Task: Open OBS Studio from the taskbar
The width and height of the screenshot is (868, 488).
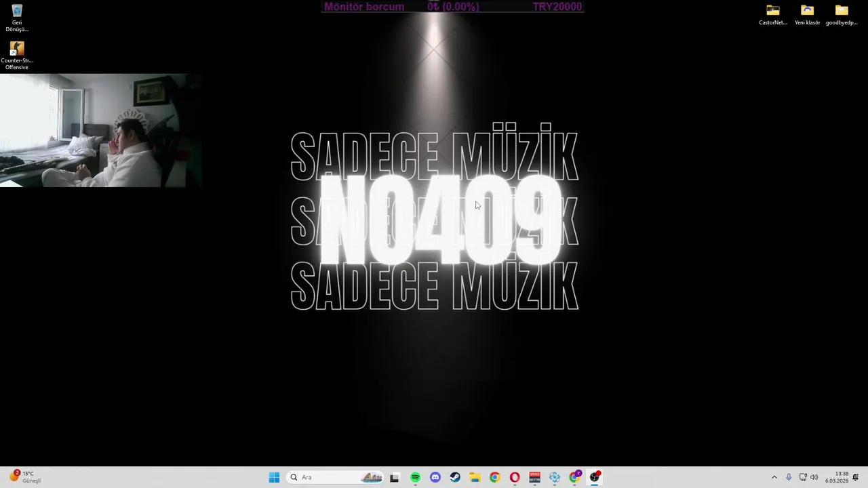Action: (595, 477)
